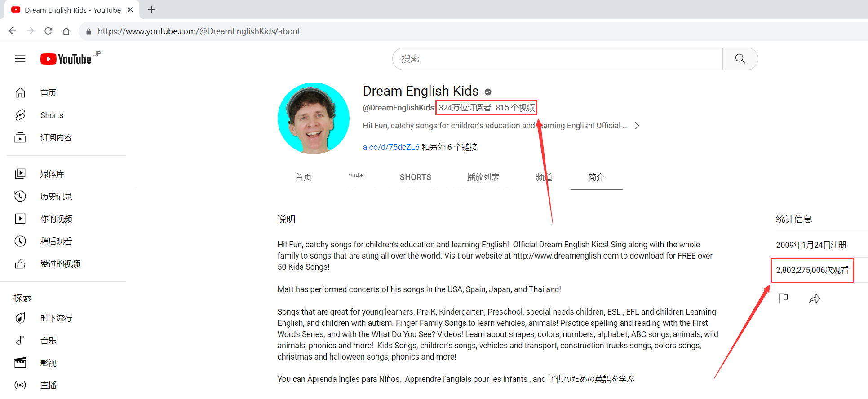Switch to the 播放列表 playlists tab
The width and height of the screenshot is (868, 399).
click(483, 177)
